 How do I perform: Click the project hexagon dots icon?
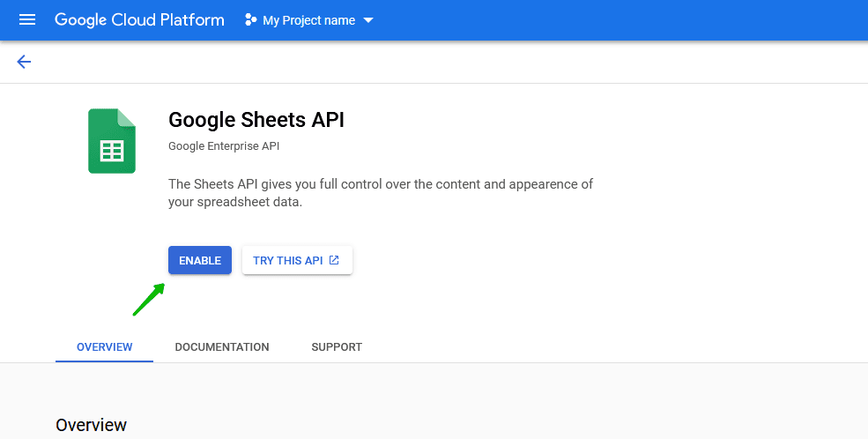251,19
